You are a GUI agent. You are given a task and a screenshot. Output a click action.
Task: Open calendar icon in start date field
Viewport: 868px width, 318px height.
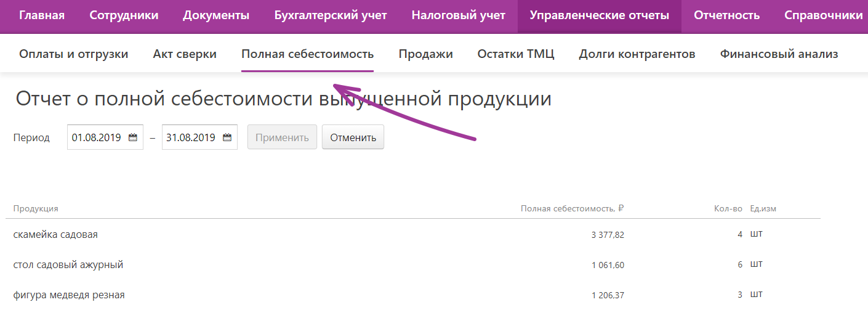[133, 137]
